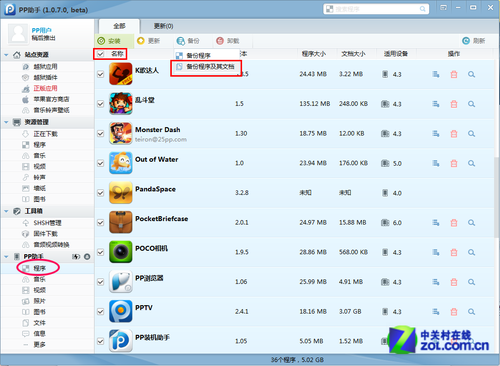
Task: Click the trash icon in the PPTV row
Action: 454,312
